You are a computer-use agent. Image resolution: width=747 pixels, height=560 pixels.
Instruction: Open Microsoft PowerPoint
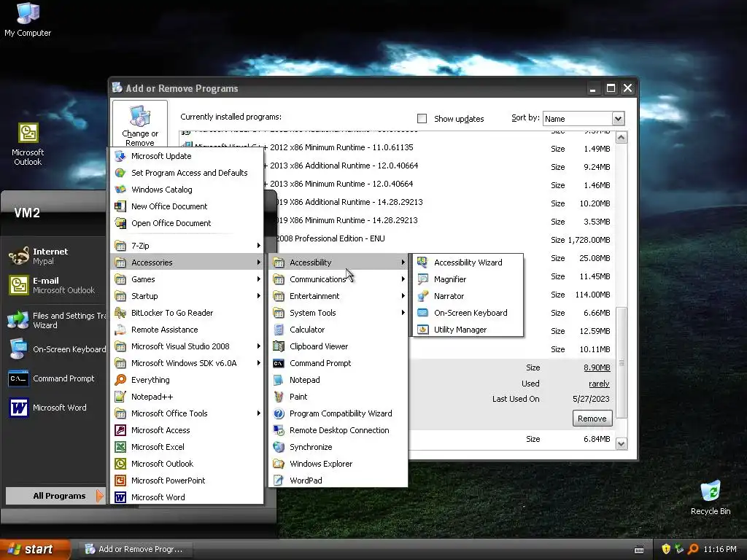[x=187, y=481]
